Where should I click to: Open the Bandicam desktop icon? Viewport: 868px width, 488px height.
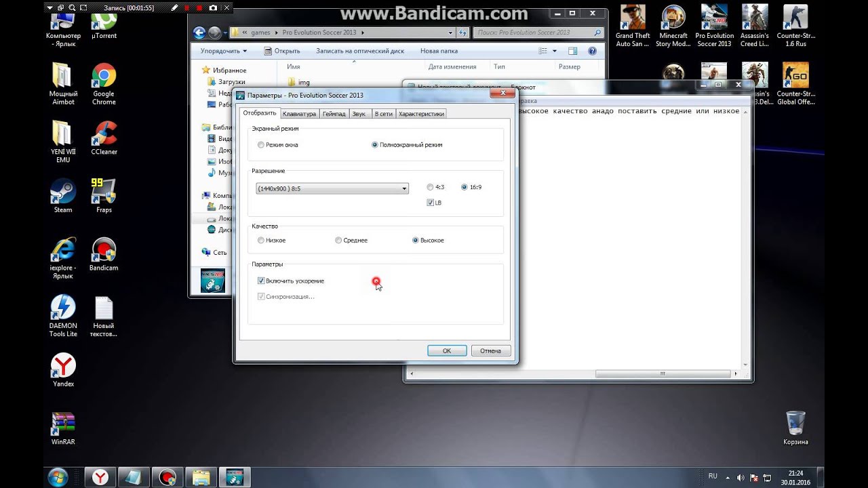pos(104,254)
